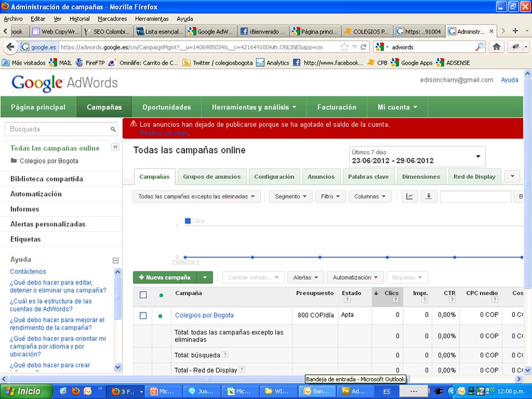Image resolution: width=532 pixels, height=399 pixels.
Task: Open the date range dropdown Últimos 7 días
Action: click(x=417, y=157)
